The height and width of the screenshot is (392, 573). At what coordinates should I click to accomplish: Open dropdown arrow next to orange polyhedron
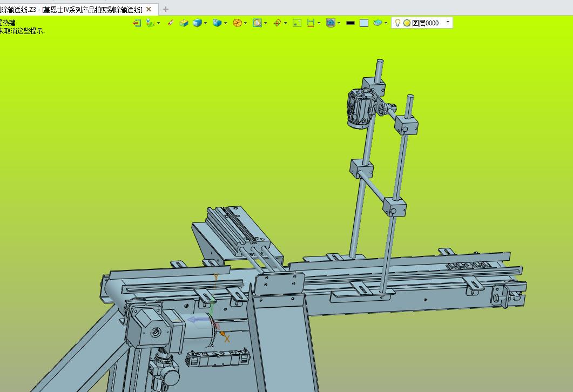(246, 23)
